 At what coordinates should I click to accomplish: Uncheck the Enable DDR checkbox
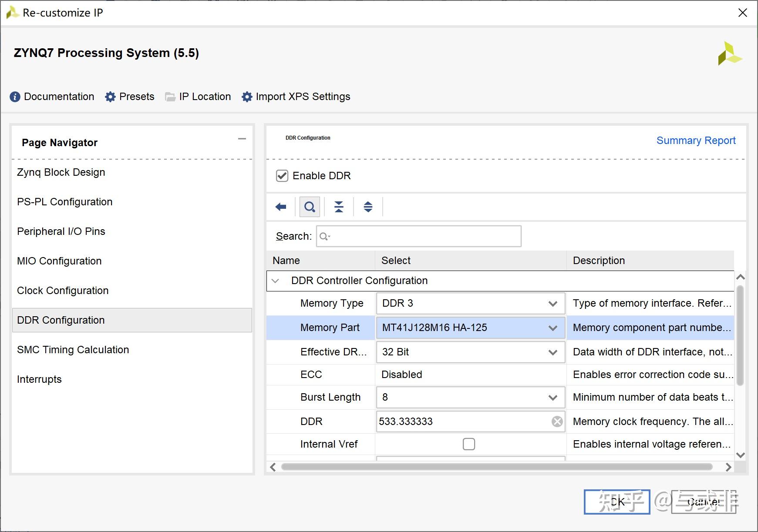point(282,176)
